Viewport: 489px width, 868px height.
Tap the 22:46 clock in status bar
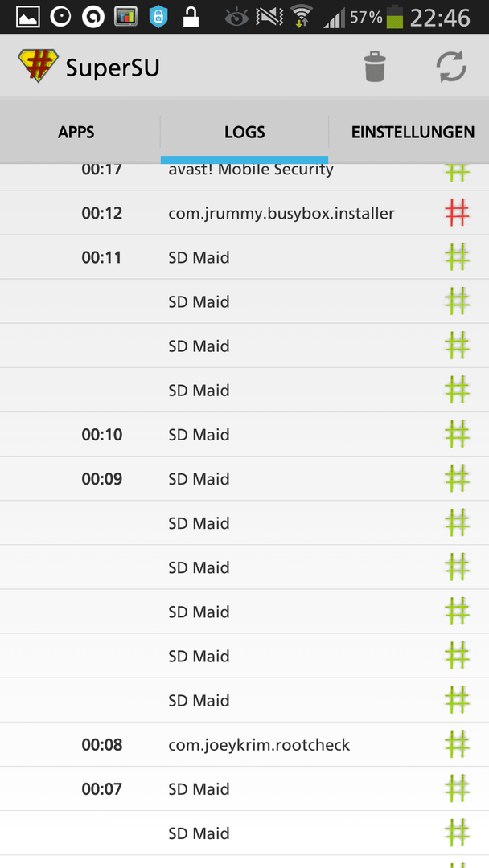pyautogui.click(x=440, y=18)
